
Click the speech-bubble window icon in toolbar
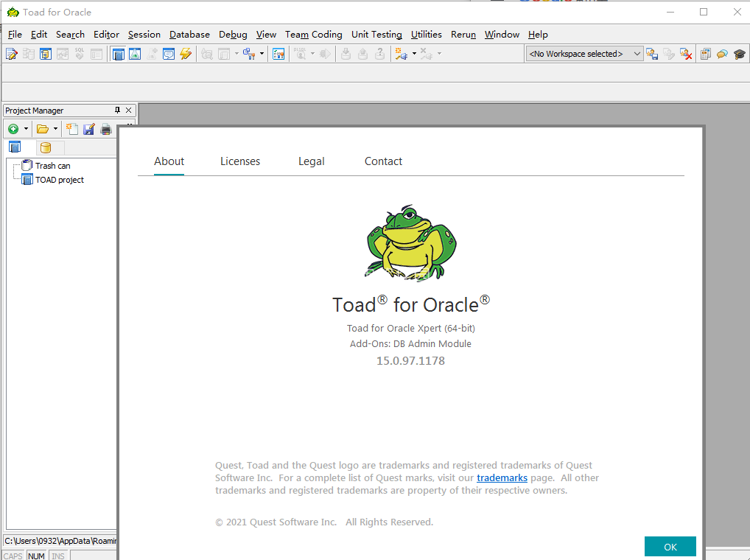pyautogui.click(x=169, y=54)
